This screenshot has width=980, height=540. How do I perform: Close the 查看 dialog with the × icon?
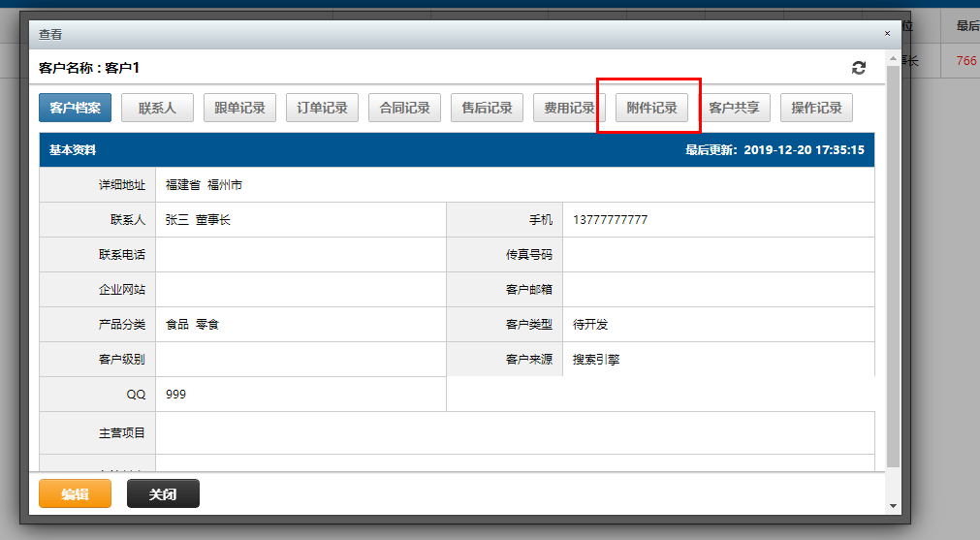[x=887, y=34]
